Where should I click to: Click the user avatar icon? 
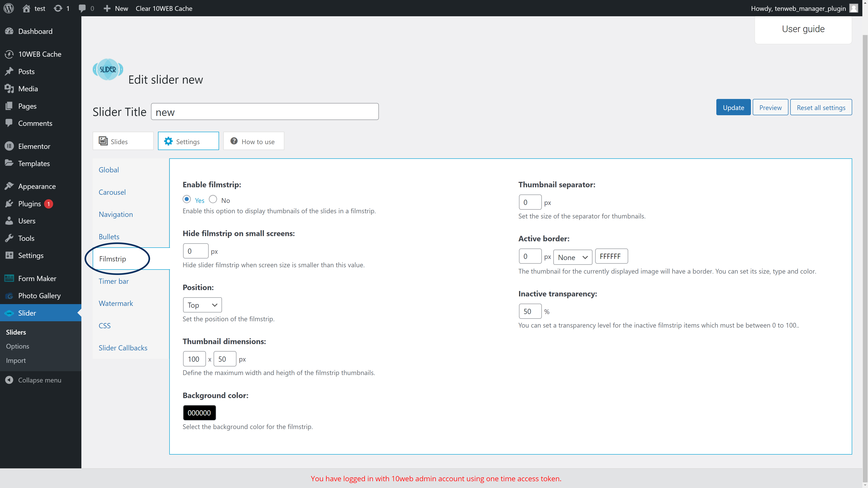pyautogui.click(x=854, y=8)
